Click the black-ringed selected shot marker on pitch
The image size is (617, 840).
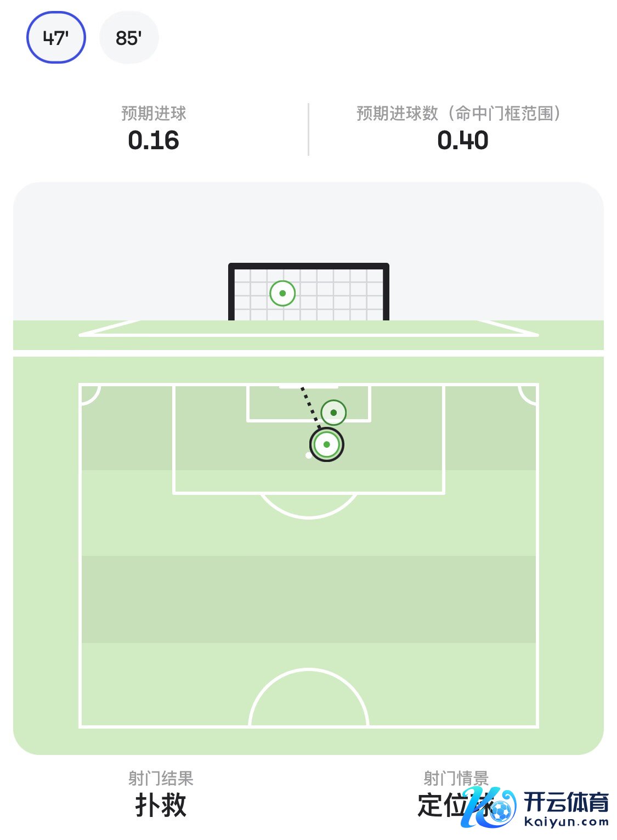tap(327, 444)
